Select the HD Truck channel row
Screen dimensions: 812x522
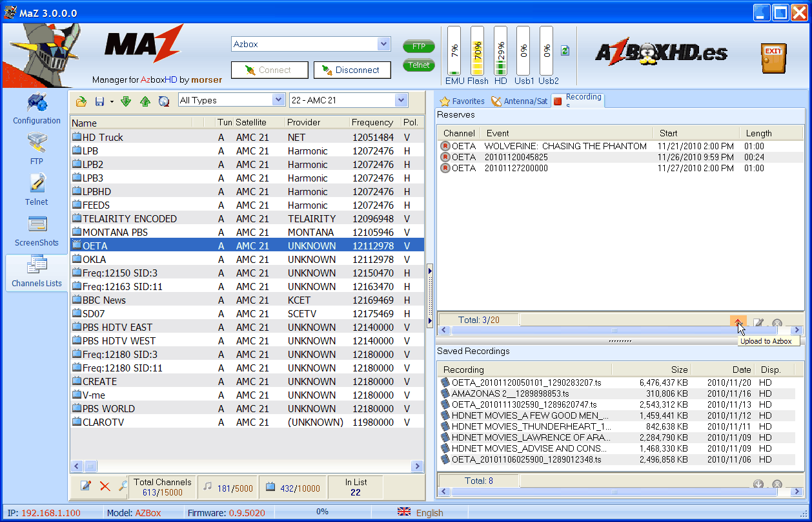(x=247, y=137)
